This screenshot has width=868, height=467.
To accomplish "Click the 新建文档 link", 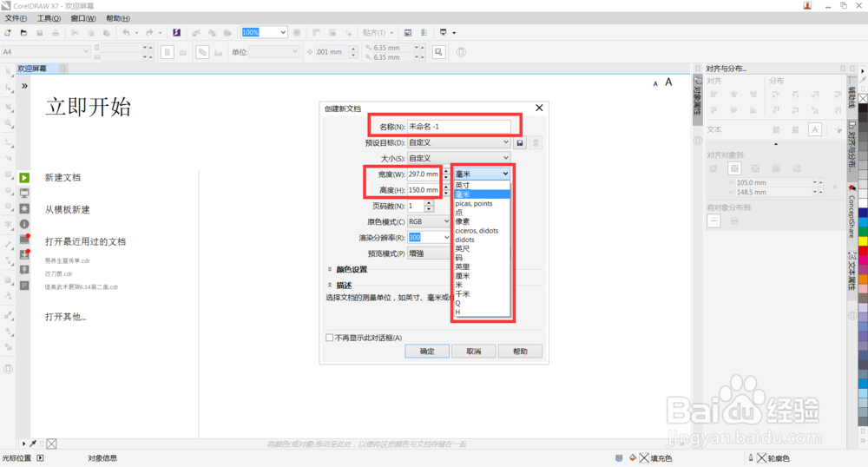I will (62, 178).
